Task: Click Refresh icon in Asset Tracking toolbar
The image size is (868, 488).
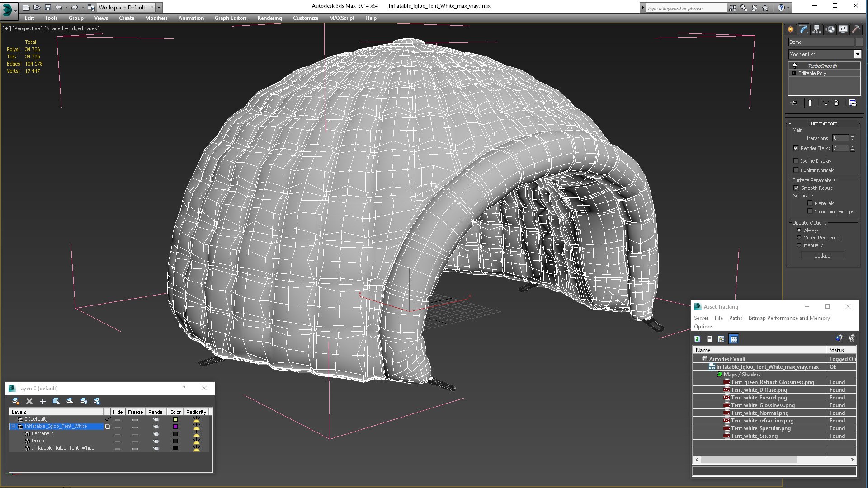Action: pyautogui.click(x=697, y=339)
